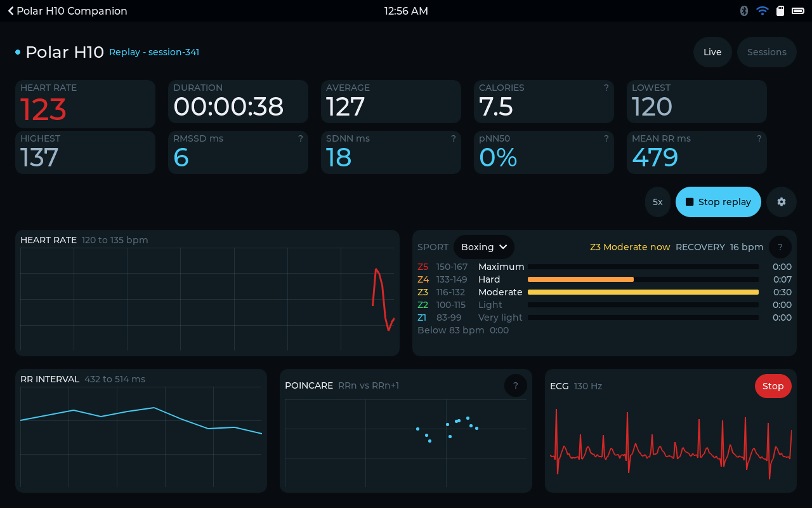Open the Sessions view

767,52
